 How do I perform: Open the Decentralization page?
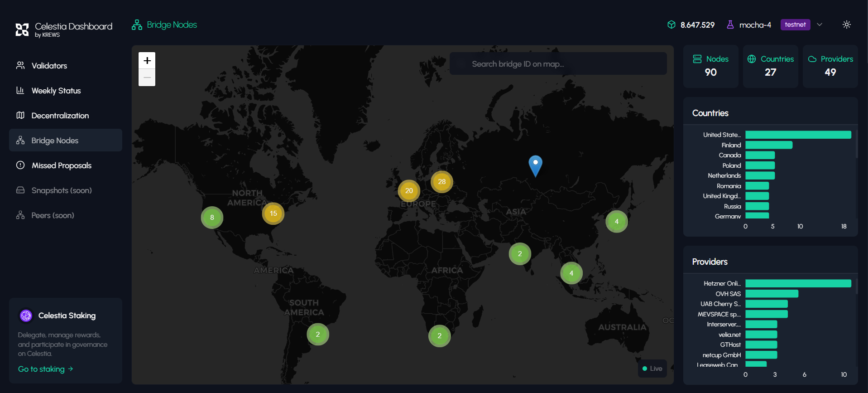66,115
